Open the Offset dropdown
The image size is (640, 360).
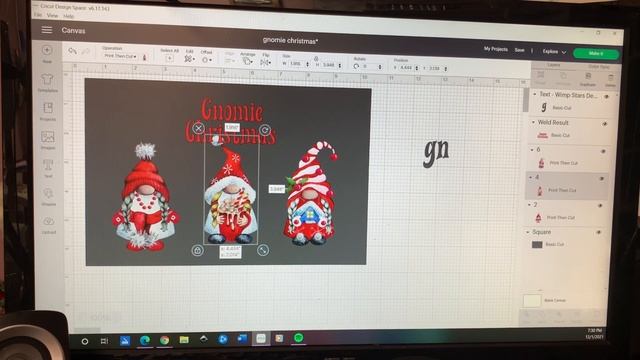click(x=207, y=60)
